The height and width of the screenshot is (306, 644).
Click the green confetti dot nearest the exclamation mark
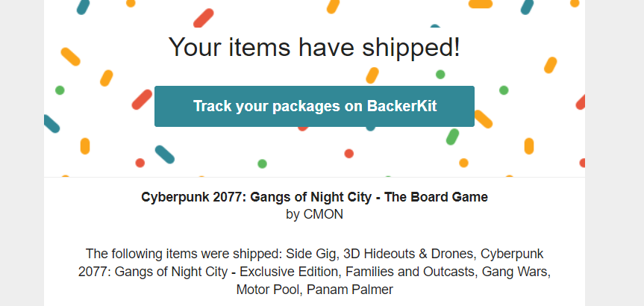point(440,75)
